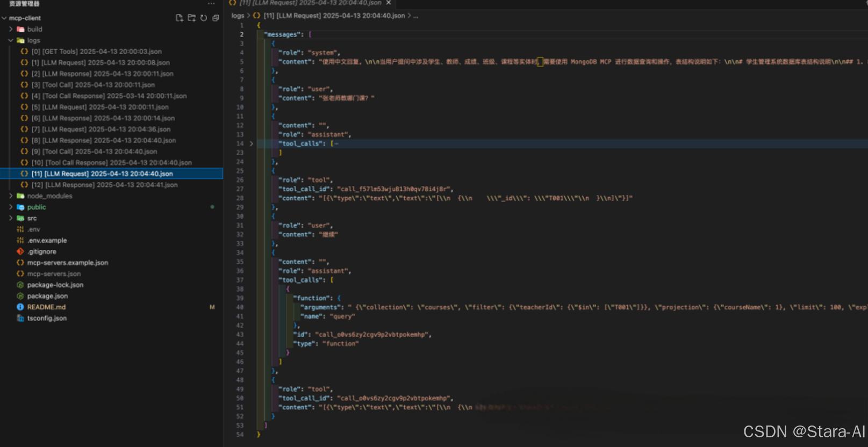
Task: Open [3] [Tool Call] 2025-04-13 20:00:11.json
Action: [93, 85]
